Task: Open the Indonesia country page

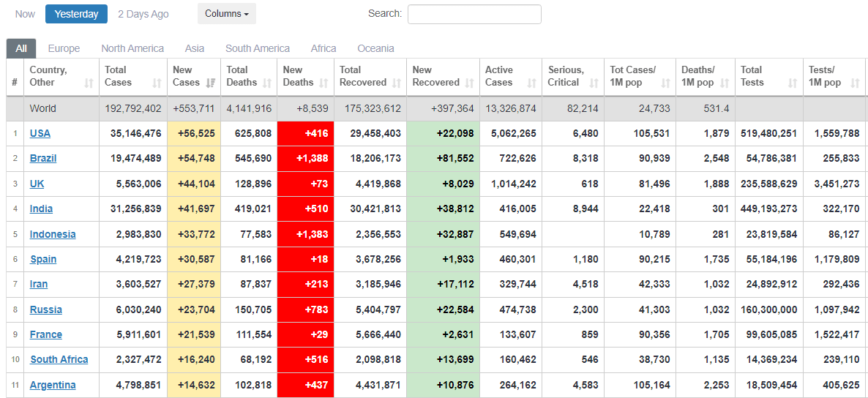Action: (53, 235)
